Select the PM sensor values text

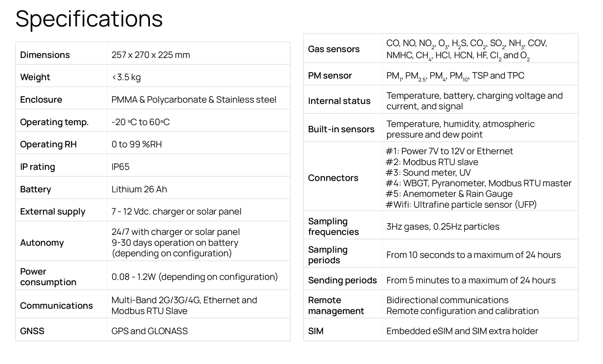455,76
